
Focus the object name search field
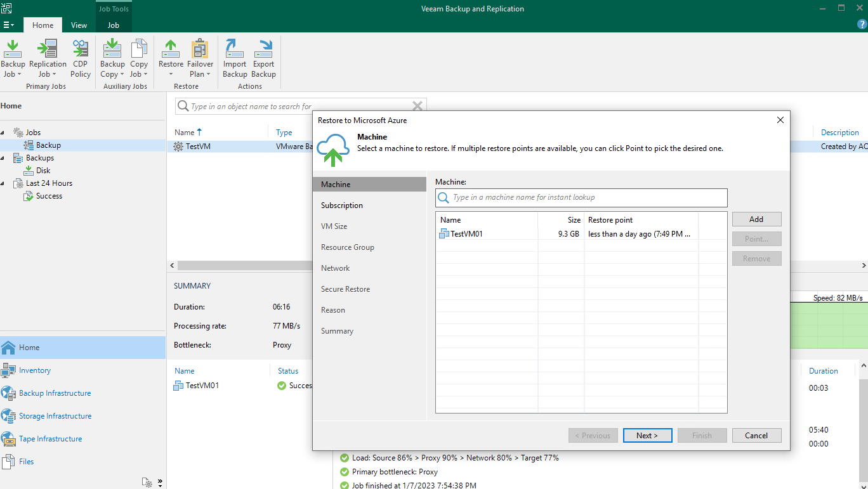301,107
